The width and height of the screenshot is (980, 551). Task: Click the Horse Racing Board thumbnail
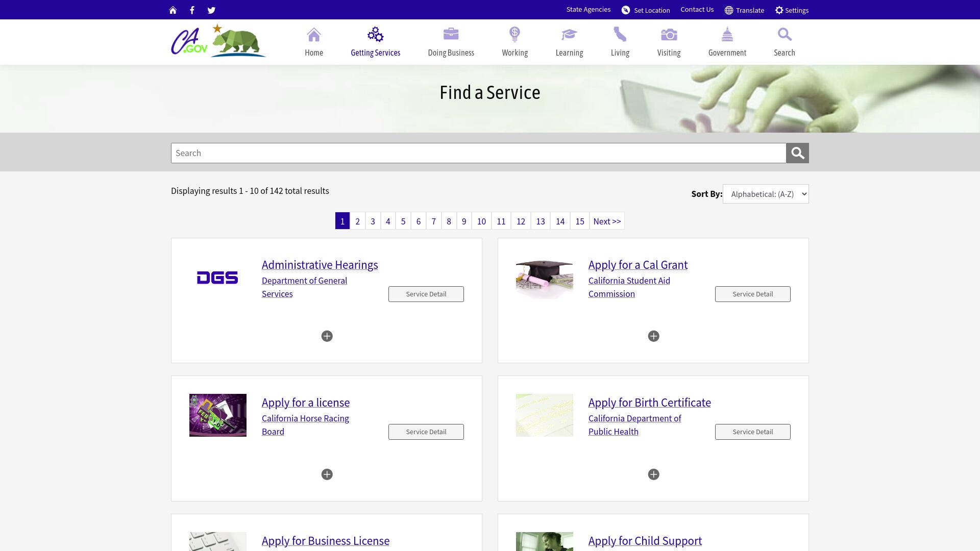coord(218,415)
